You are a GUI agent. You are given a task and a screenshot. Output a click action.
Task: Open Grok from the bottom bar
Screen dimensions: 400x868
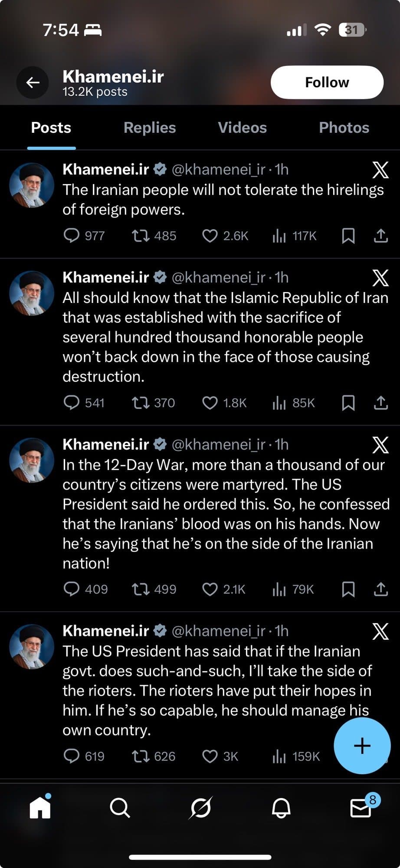click(200, 808)
